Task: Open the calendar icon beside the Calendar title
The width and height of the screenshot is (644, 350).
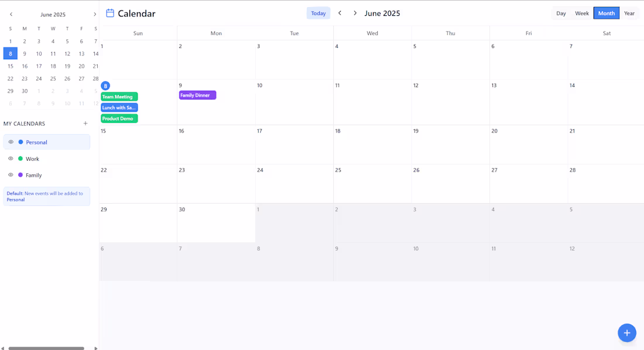Action: 111,13
